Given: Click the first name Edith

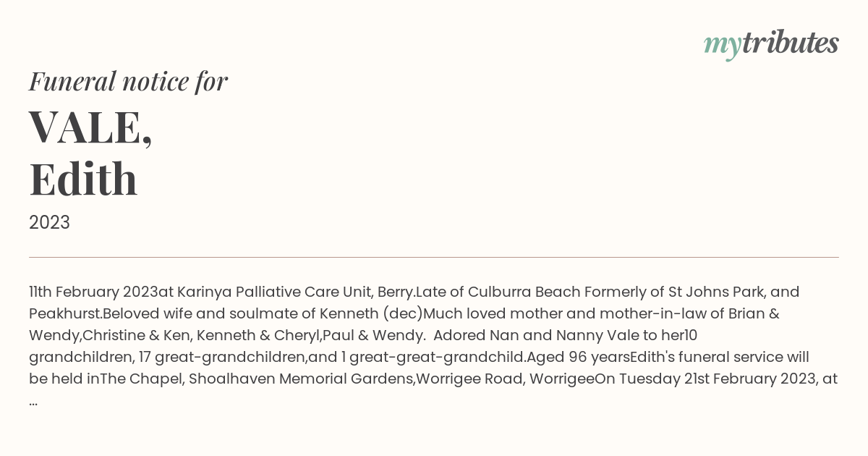Looking at the screenshot, I should point(83,179).
